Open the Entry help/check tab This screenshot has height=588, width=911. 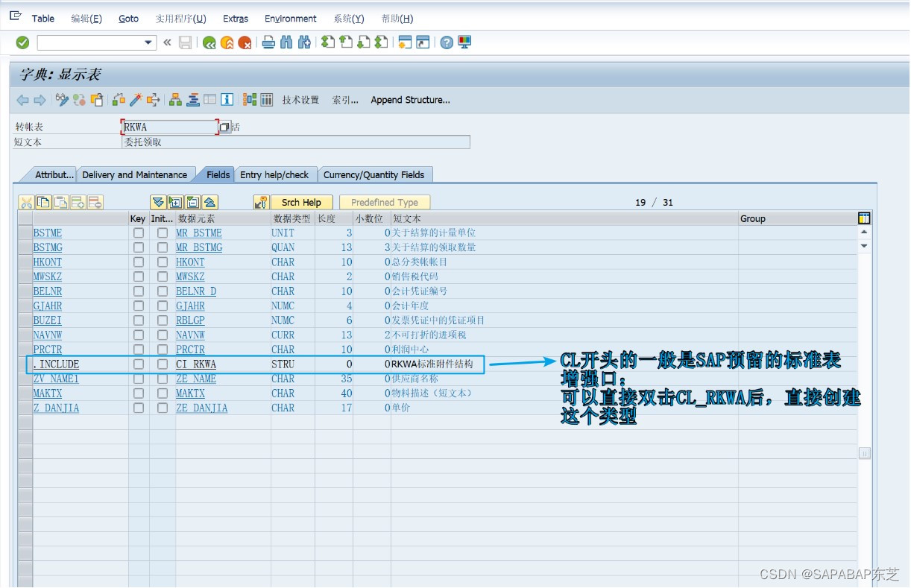pyautogui.click(x=277, y=174)
